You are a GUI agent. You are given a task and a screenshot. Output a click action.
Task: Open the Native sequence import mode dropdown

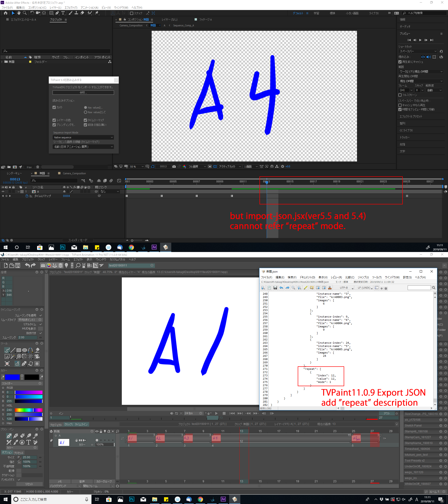(x=83, y=137)
